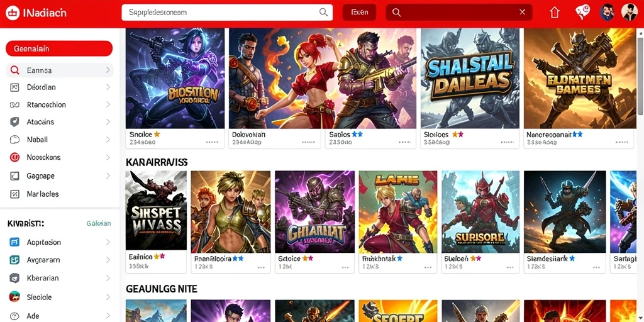Screen dimensions: 644x322
Task: Expand the Avgraram chevron in the sidebar
Action: point(108,260)
